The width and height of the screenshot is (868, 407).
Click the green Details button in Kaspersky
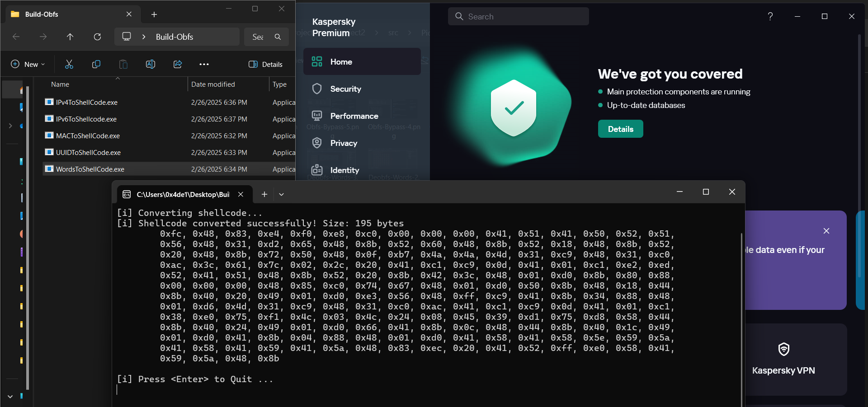pyautogui.click(x=620, y=129)
